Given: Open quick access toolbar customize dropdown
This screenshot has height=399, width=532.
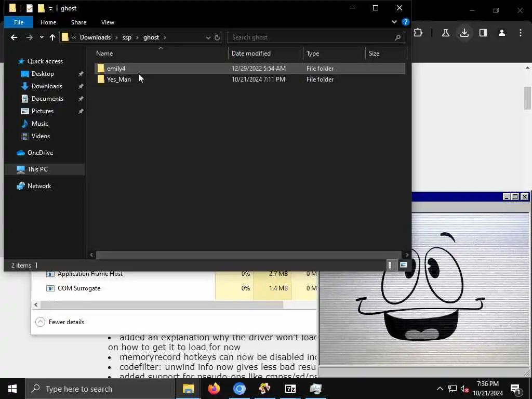Looking at the screenshot, I should 50,9.
